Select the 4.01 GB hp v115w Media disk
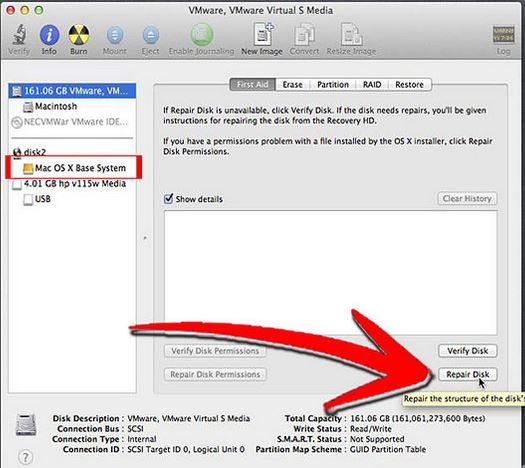Image resolution: width=525 pixels, height=468 pixels. 69,184
